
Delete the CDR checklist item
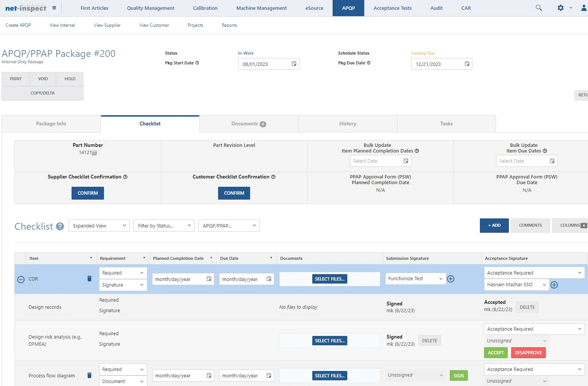(89, 279)
